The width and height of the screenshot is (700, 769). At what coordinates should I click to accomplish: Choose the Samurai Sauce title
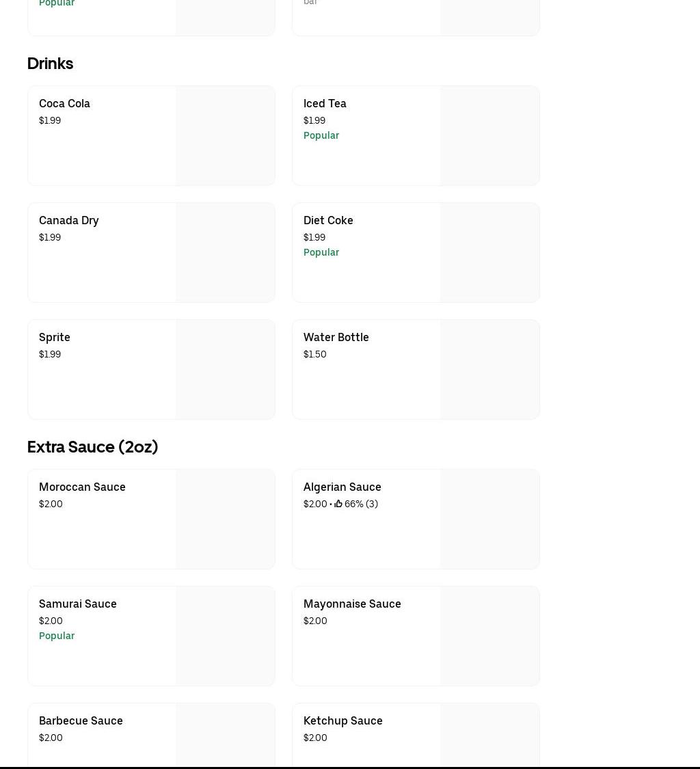coord(77,604)
